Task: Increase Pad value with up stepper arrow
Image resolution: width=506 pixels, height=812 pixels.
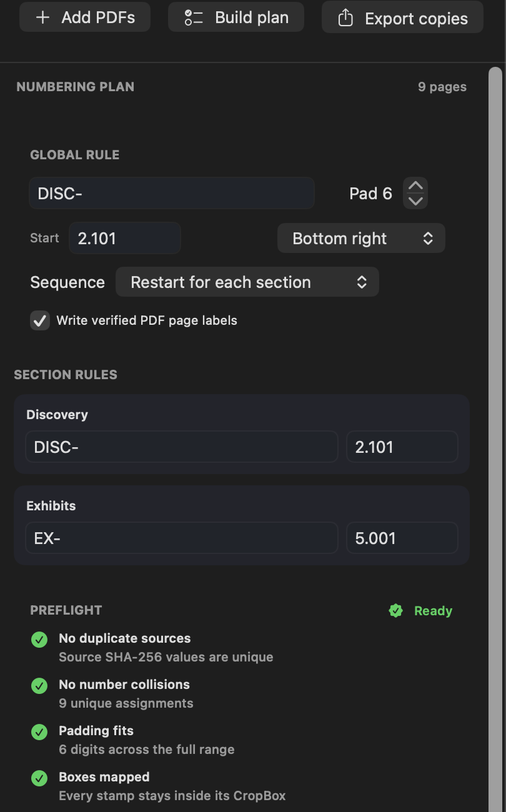Action: tap(415, 186)
